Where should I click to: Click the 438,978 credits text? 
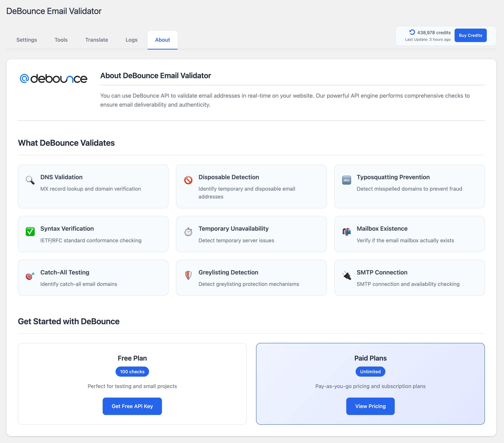coord(434,33)
